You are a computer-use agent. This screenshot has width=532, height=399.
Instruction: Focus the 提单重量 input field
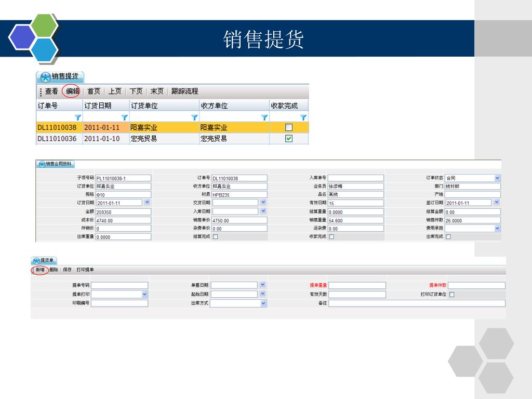357,285
